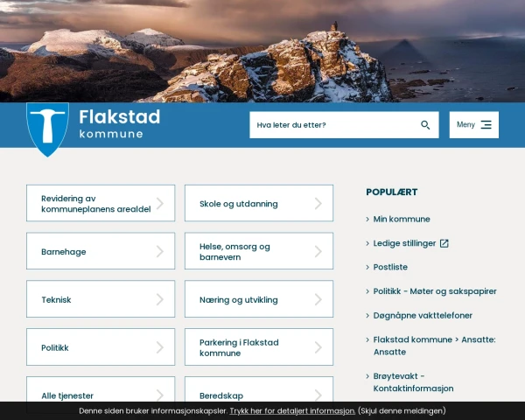Click chevron arrow on Næring og utvikling card
Viewport: 525px width, 420px height.
318,299
